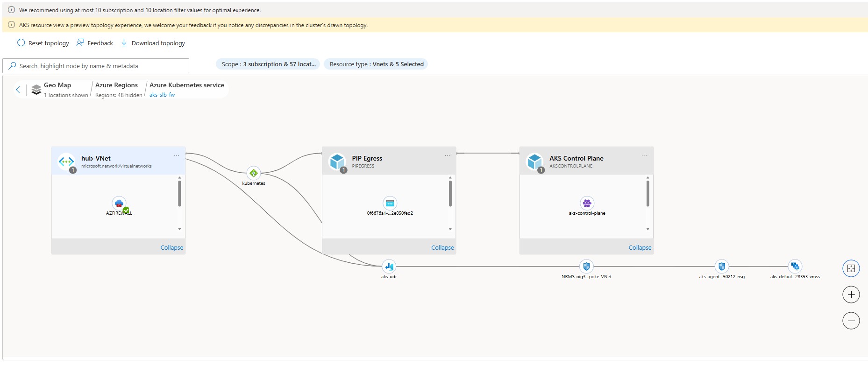The height and width of the screenshot is (365, 868).
Task: Click the fit-to-screen topology button
Action: pyautogui.click(x=851, y=268)
